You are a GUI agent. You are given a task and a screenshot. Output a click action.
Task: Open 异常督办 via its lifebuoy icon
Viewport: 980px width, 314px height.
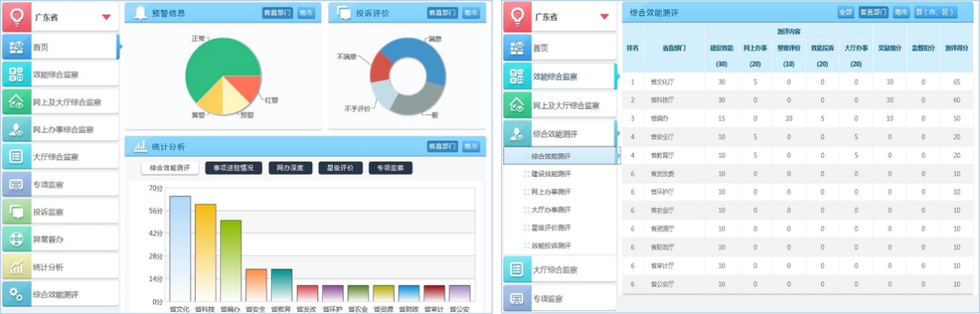[x=17, y=239]
